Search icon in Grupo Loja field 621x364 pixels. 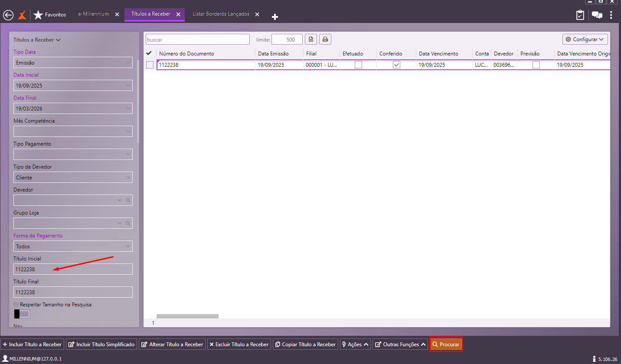click(x=128, y=223)
